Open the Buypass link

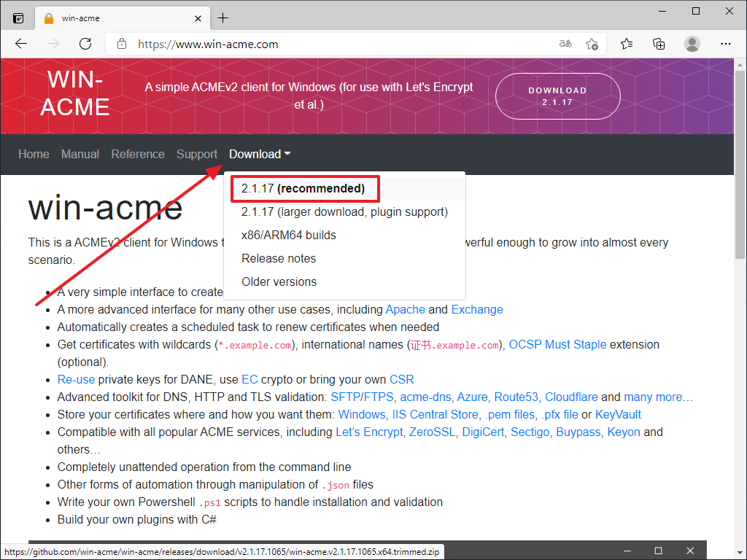[x=578, y=432]
